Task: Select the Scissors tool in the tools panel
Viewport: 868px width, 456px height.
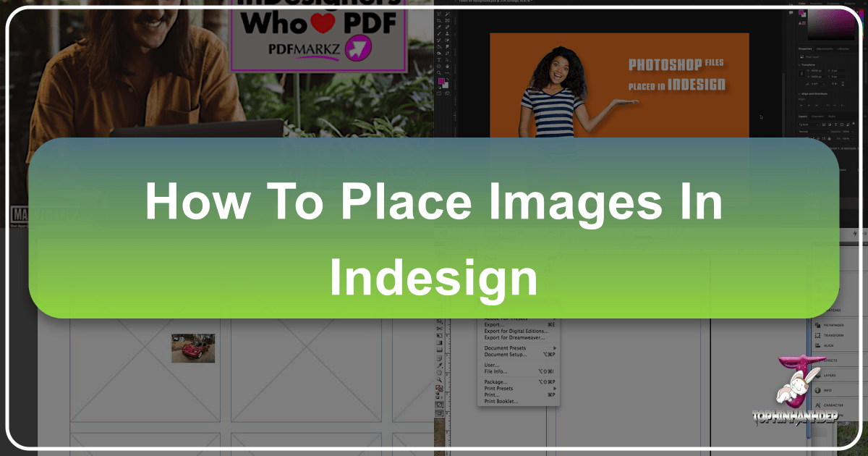Action: click(439, 327)
